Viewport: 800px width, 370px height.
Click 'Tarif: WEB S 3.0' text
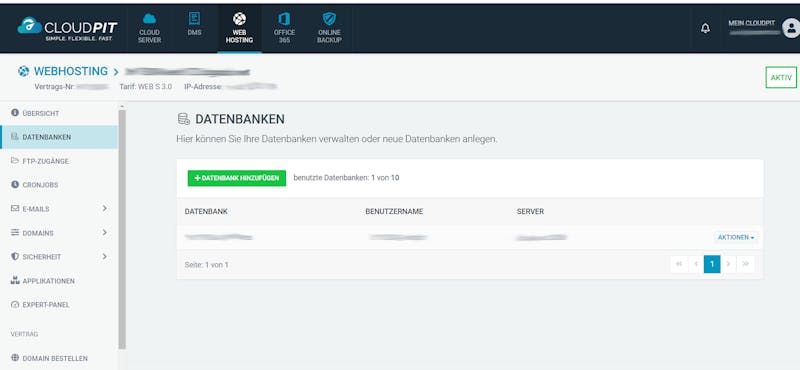click(145, 87)
